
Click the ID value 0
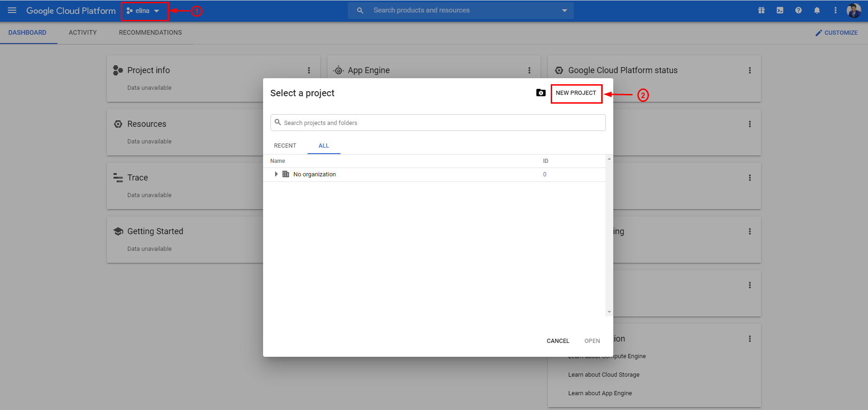pyautogui.click(x=545, y=174)
